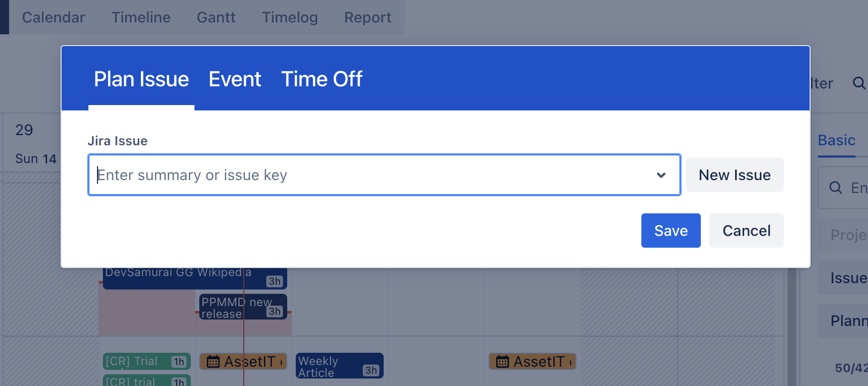Screen dimensions: 868x386
Task: Click calendar icon on the right AssetIT event
Action: pyautogui.click(x=502, y=362)
